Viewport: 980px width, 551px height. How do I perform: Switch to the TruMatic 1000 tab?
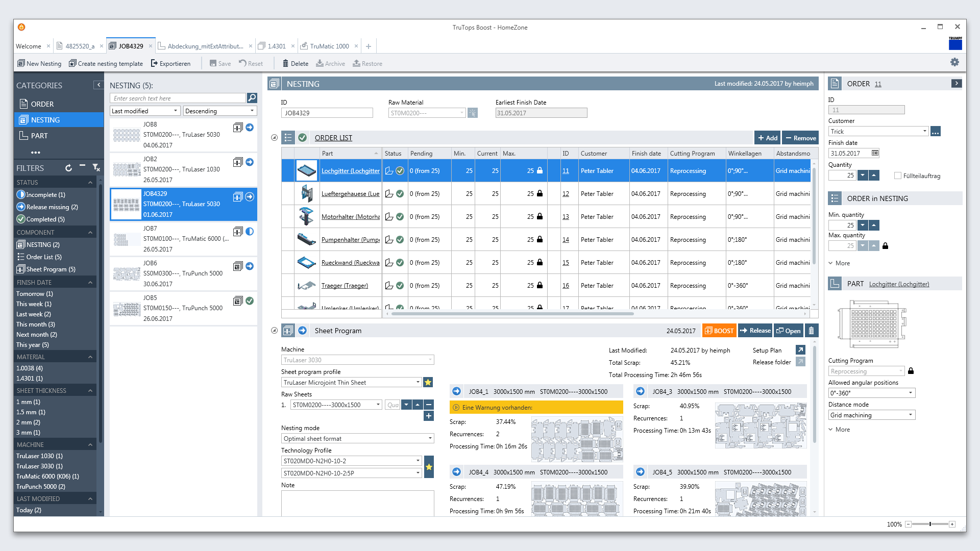click(x=329, y=46)
